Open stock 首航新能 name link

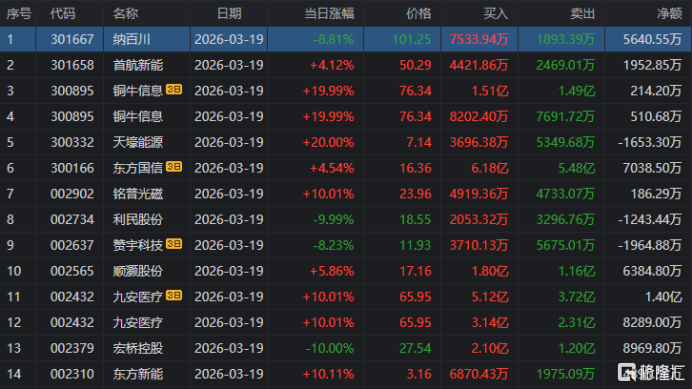[138, 65]
